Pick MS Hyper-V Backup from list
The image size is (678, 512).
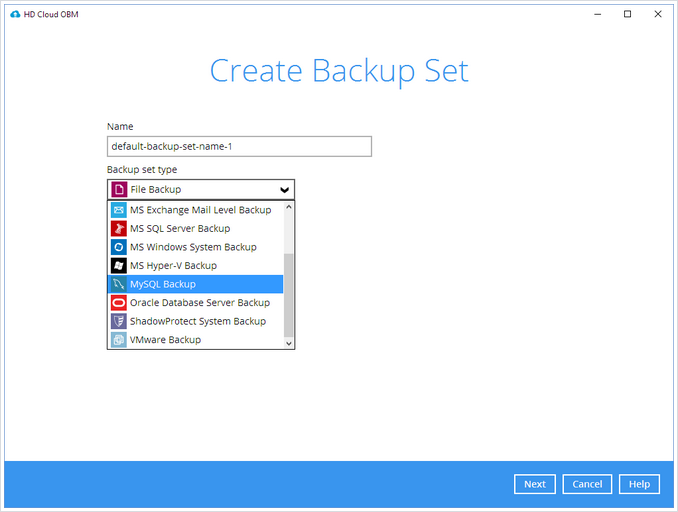pos(195,266)
